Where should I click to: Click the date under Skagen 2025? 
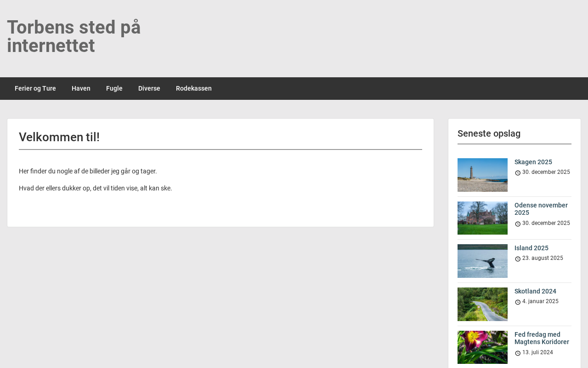546,172
